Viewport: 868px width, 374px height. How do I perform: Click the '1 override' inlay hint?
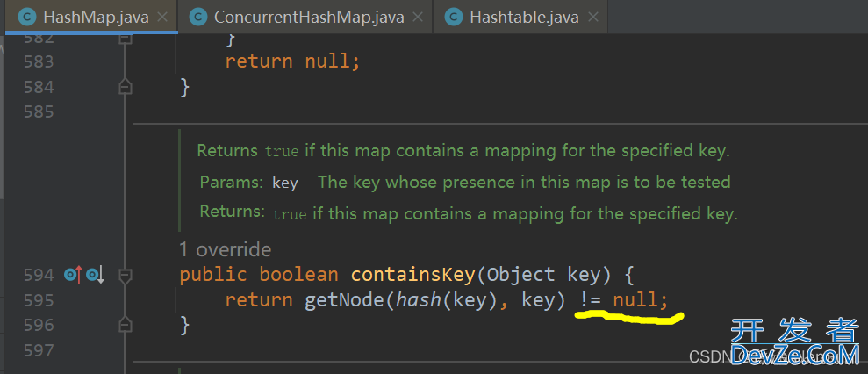pos(226,250)
